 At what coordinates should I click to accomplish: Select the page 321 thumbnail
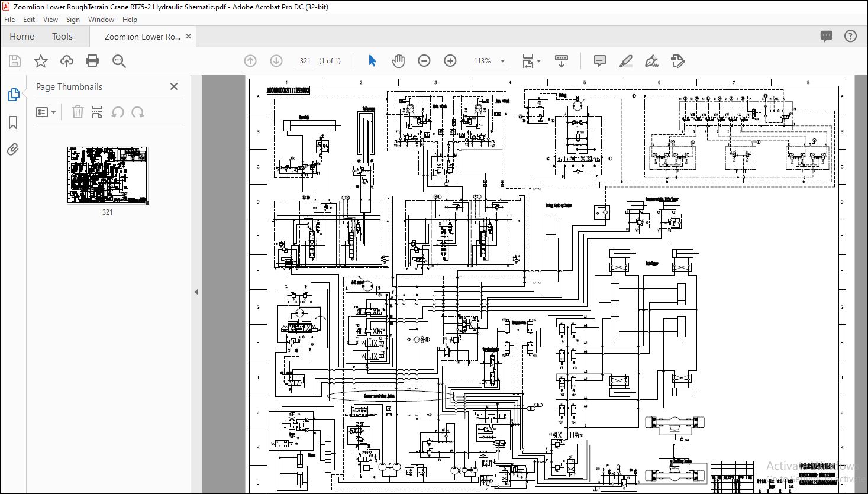[107, 175]
